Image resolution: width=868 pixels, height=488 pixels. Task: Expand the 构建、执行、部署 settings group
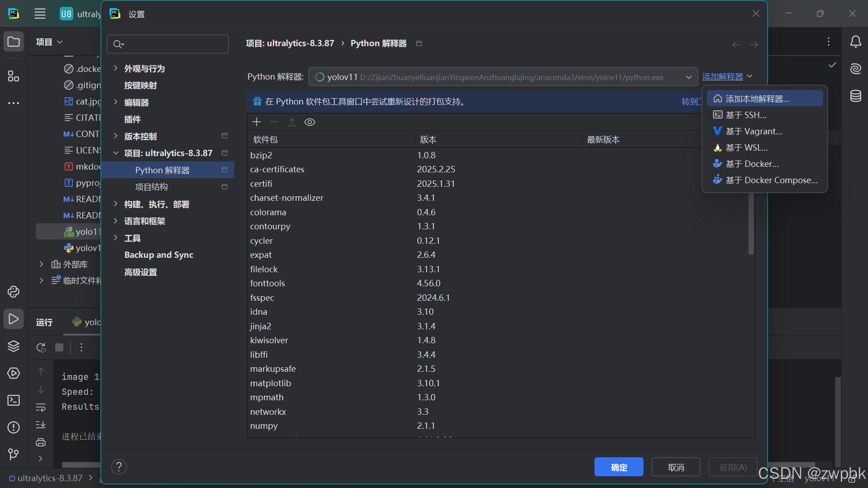click(x=115, y=204)
